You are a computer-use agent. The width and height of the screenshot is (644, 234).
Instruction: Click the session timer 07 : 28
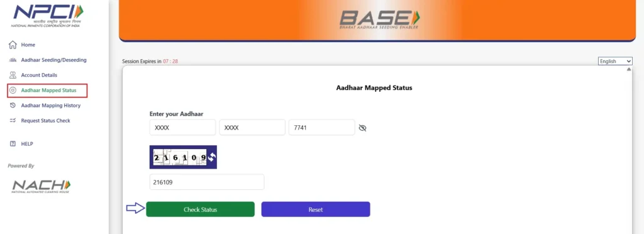point(170,62)
